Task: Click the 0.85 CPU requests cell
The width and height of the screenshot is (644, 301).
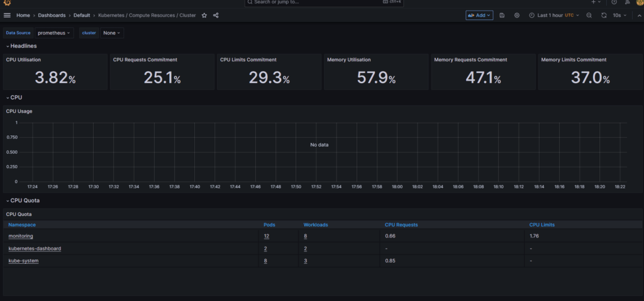Action: click(390, 261)
